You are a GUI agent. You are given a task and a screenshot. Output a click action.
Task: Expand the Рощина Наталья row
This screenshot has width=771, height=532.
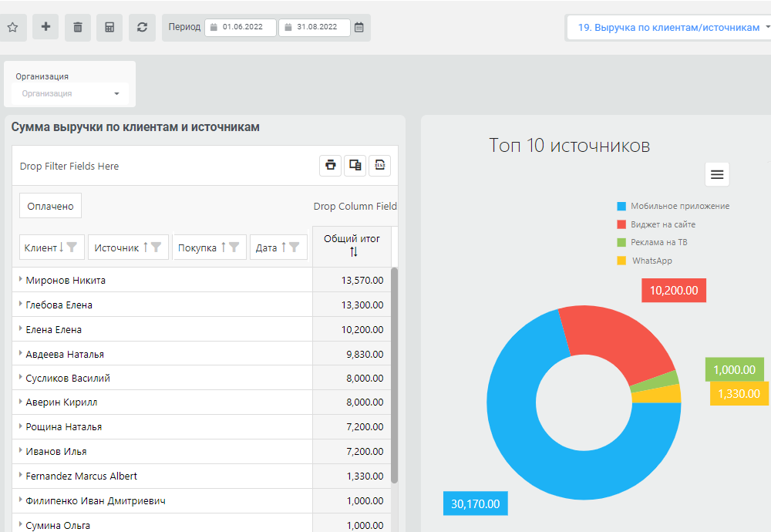tap(20, 426)
